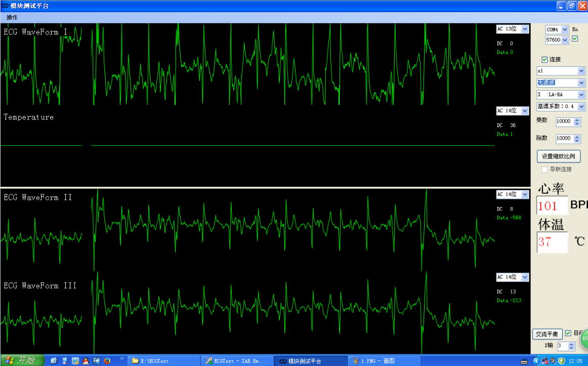Click the 心率 BPM value box
The image size is (588, 366).
tap(552, 206)
